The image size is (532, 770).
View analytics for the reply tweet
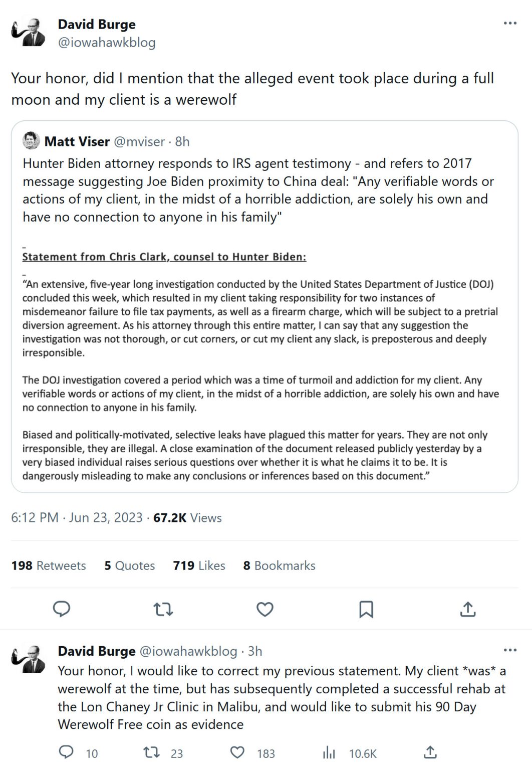(329, 752)
